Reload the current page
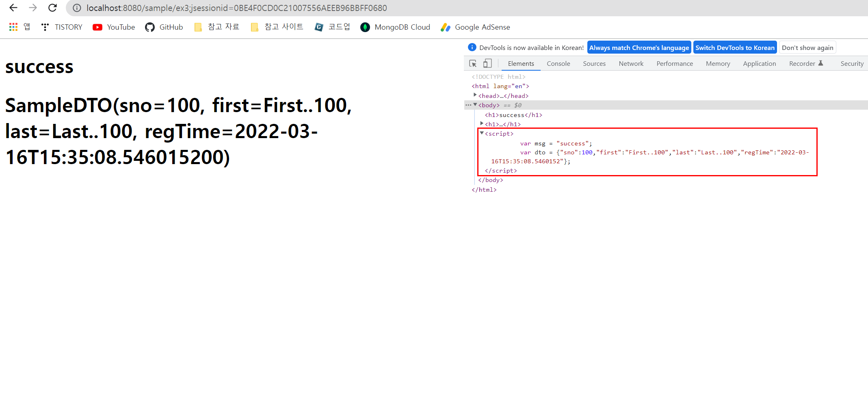The image size is (868, 407). 52,8
